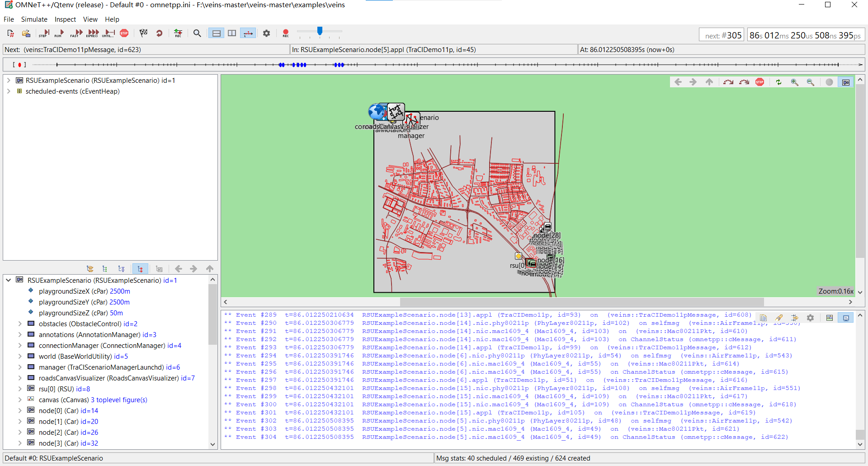Expand RSUExampleScenario in top object tree
The image size is (868, 466).
click(x=9, y=80)
